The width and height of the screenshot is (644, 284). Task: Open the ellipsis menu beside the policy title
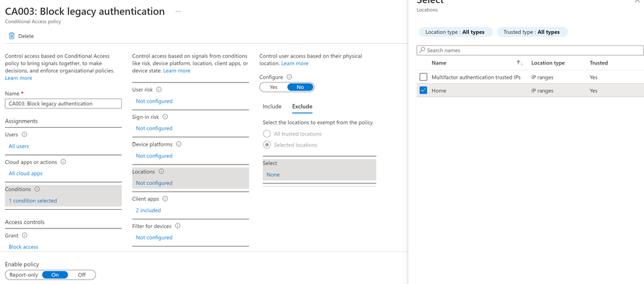(178, 12)
